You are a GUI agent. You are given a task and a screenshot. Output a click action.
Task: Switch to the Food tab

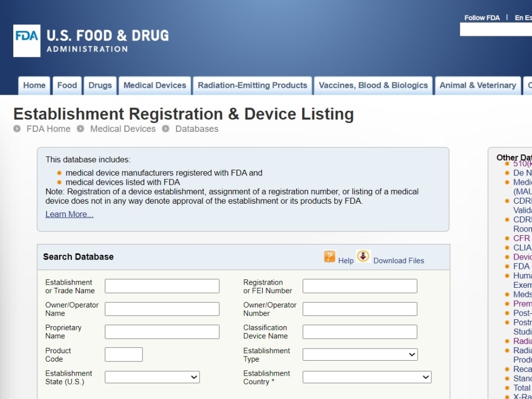coord(66,85)
